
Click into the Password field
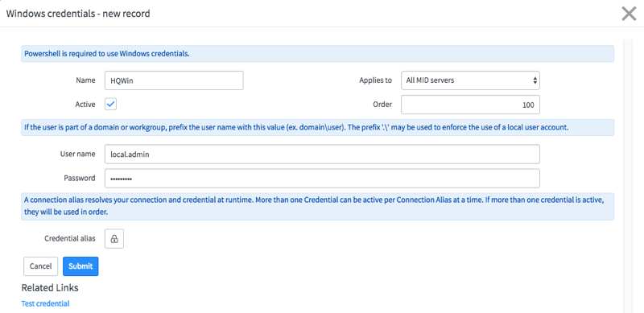[322, 179]
